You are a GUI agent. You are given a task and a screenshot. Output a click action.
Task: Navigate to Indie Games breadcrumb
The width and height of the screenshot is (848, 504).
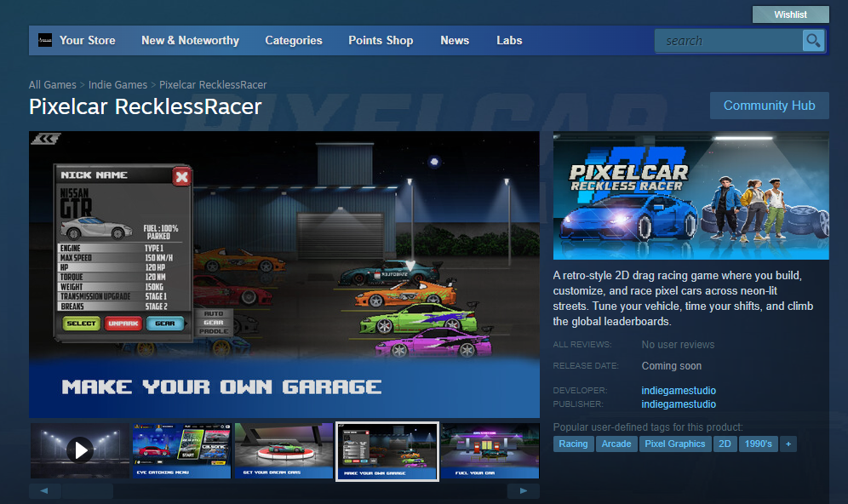[x=117, y=85]
